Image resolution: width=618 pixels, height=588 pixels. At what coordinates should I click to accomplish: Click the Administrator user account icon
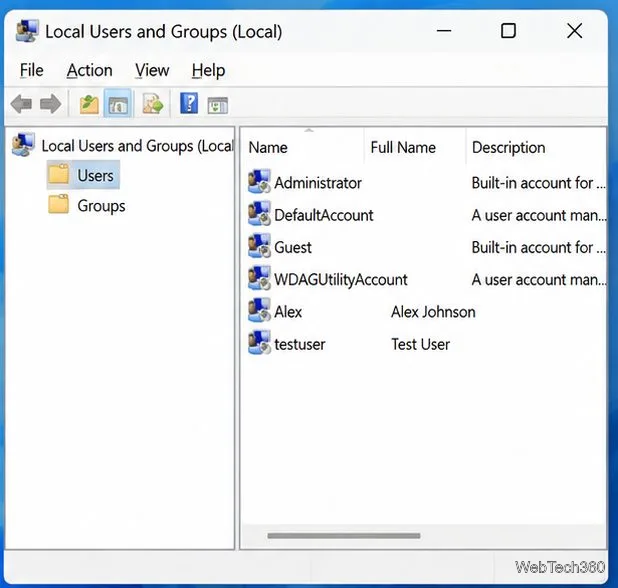[259, 181]
